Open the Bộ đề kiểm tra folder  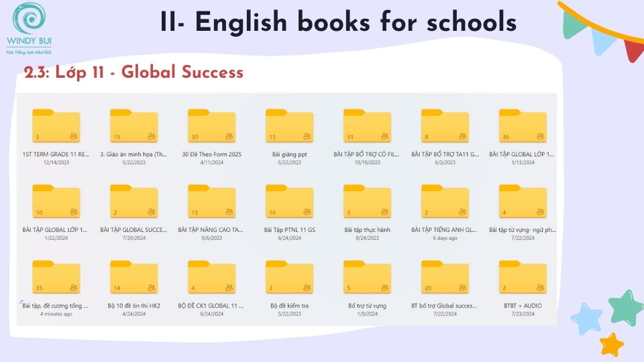pos(289,278)
